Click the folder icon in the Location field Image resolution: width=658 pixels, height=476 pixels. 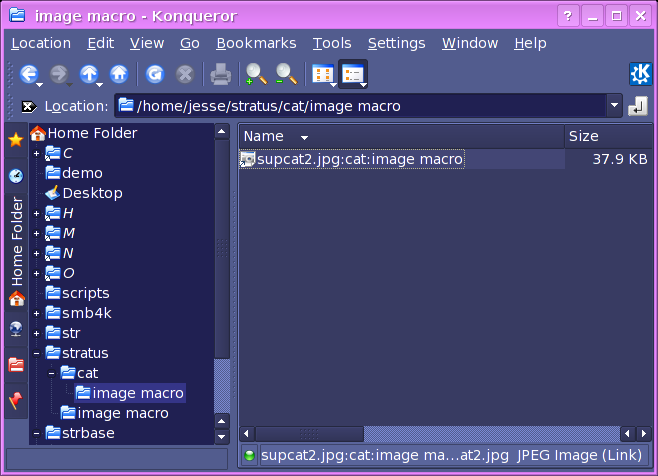click(126, 105)
